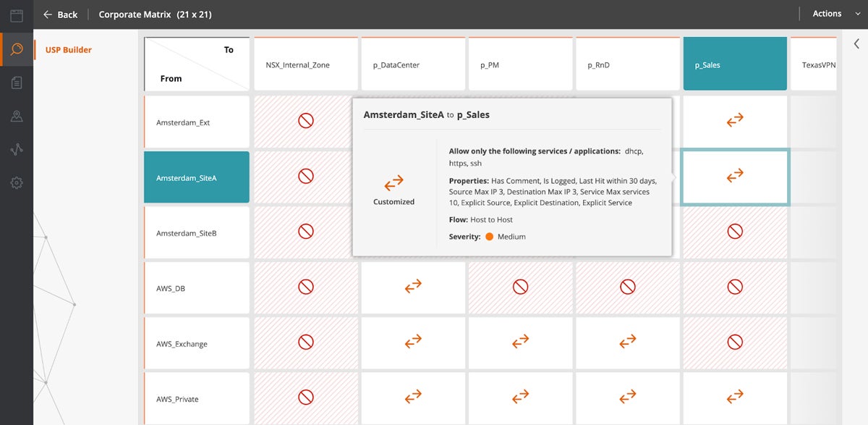The width and height of the screenshot is (868, 425).
Task: Select USP Builder in the left navigation
Action: tap(69, 49)
